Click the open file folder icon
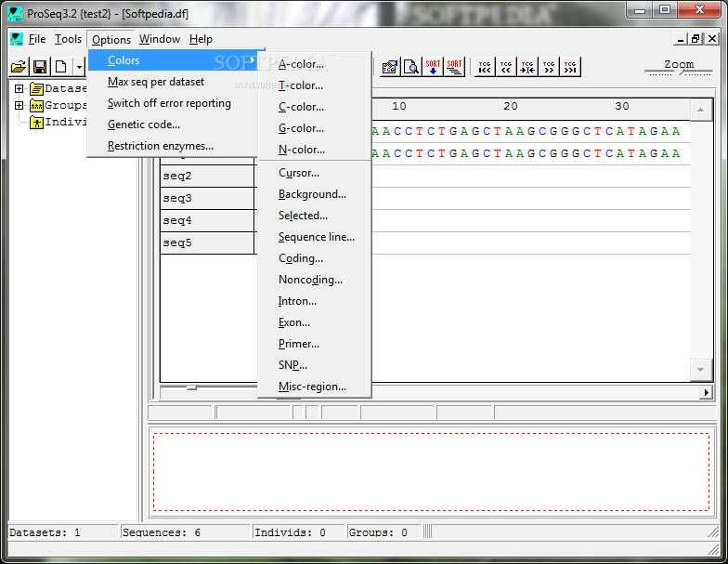Screen dimensions: 728x564 pyautogui.click(x=19, y=67)
